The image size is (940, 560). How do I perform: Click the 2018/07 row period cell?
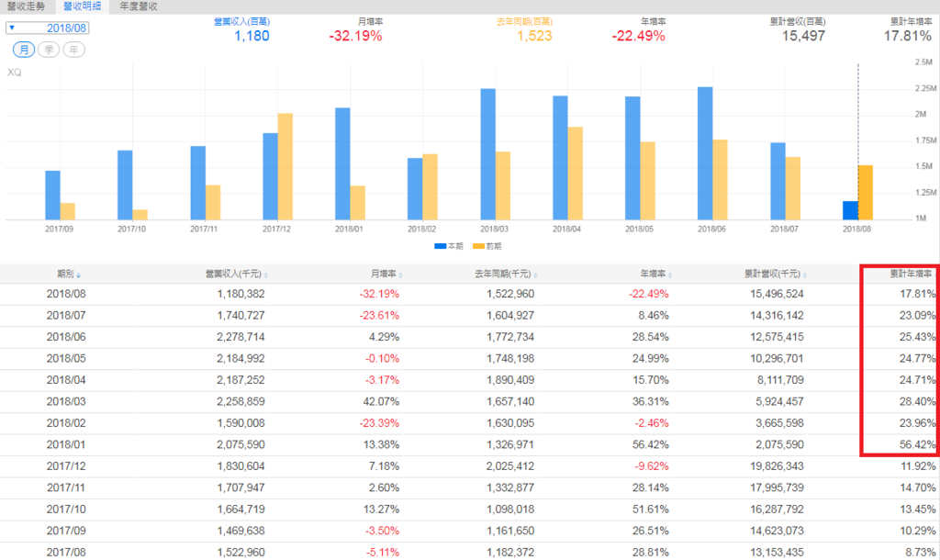66,316
